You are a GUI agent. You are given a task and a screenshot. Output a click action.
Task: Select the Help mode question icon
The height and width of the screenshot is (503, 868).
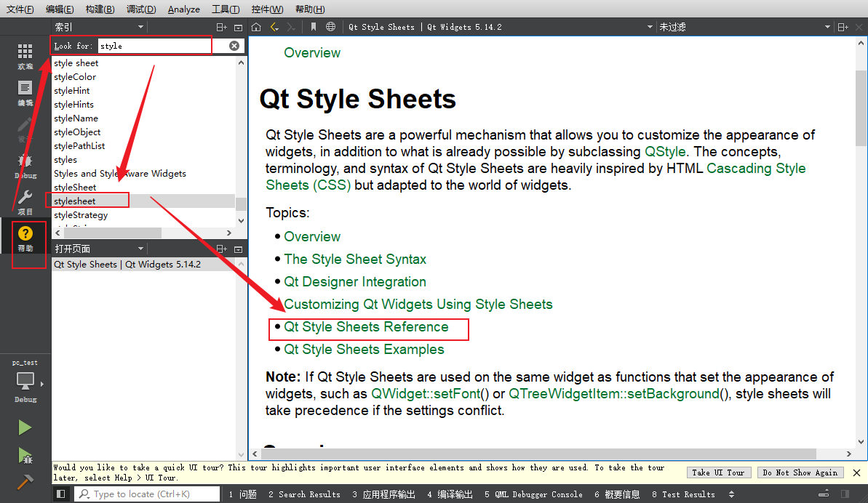25,234
